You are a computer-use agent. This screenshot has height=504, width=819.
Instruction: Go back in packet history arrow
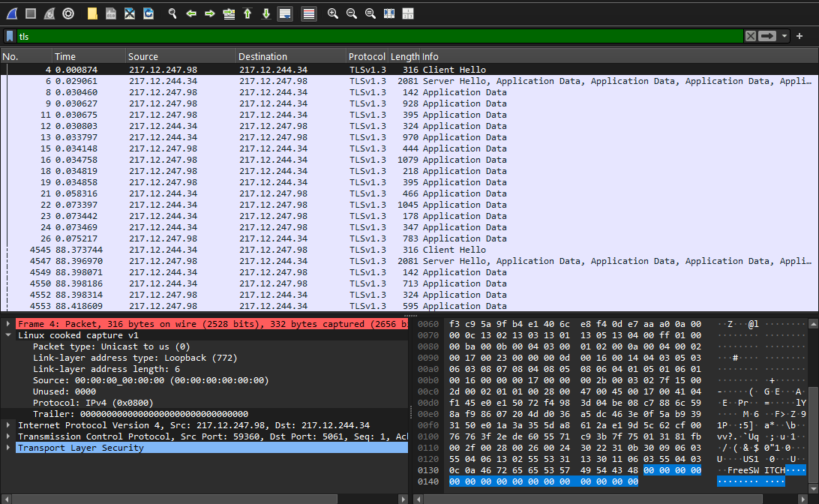pos(191,13)
